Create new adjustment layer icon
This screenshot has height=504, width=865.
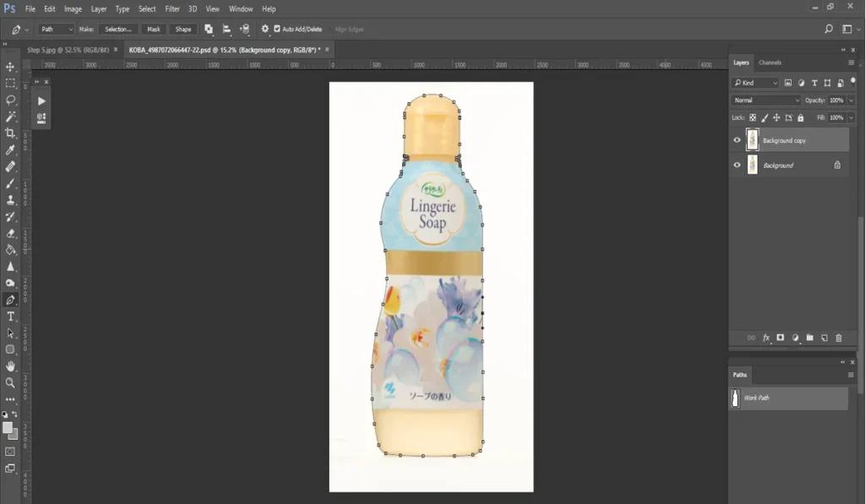tap(795, 338)
